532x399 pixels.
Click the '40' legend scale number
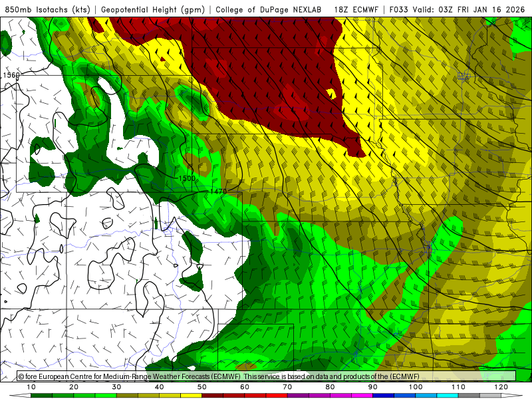pos(159,387)
